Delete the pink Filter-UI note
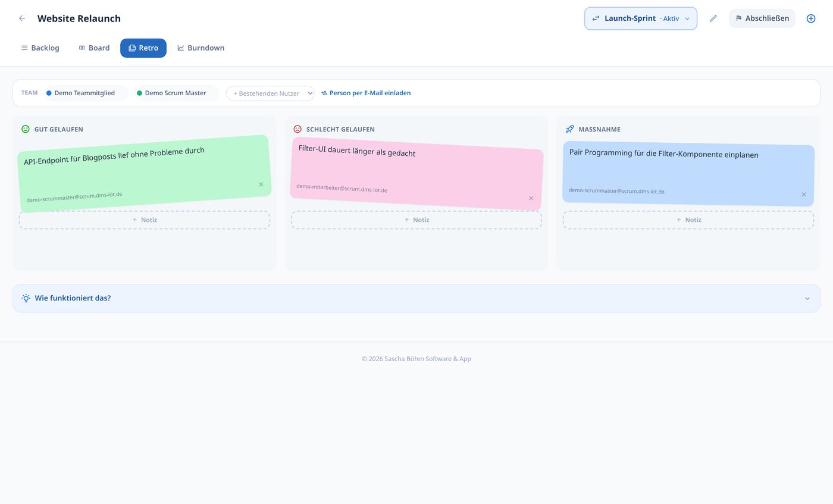Image resolution: width=833 pixels, height=504 pixels. pos(531,198)
